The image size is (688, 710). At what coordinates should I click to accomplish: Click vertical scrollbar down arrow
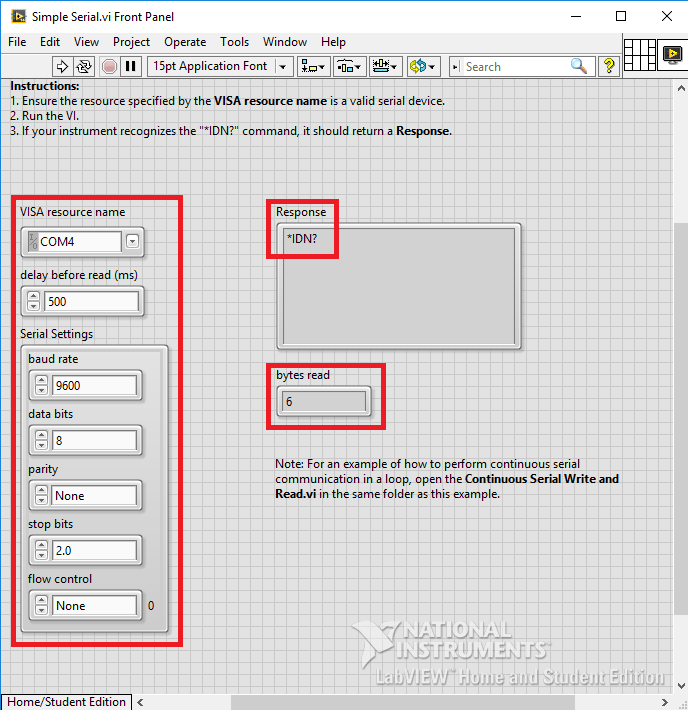[x=681, y=686]
